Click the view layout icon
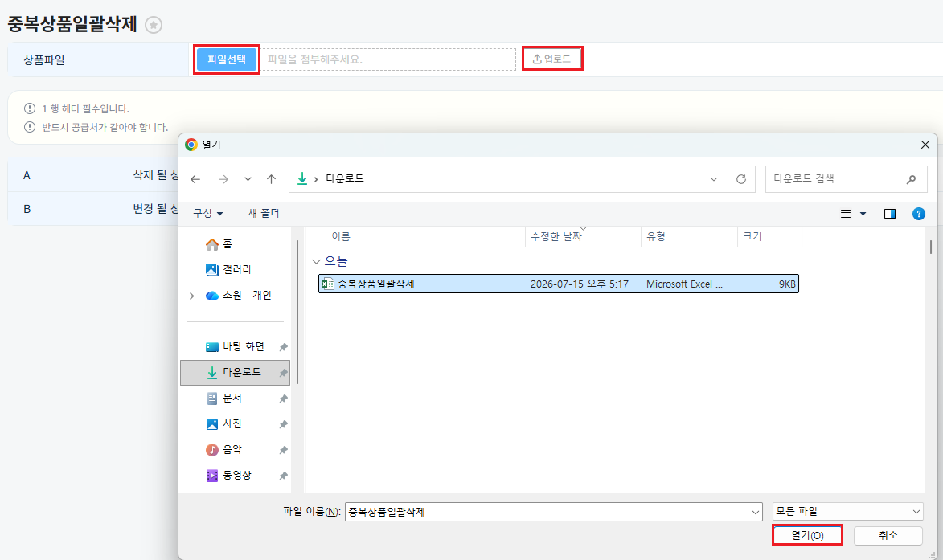The image size is (943, 560). [x=846, y=214]
